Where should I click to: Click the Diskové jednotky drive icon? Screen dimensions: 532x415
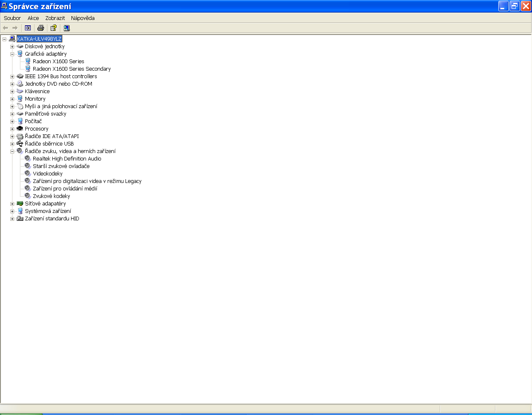tap(20, 46)
